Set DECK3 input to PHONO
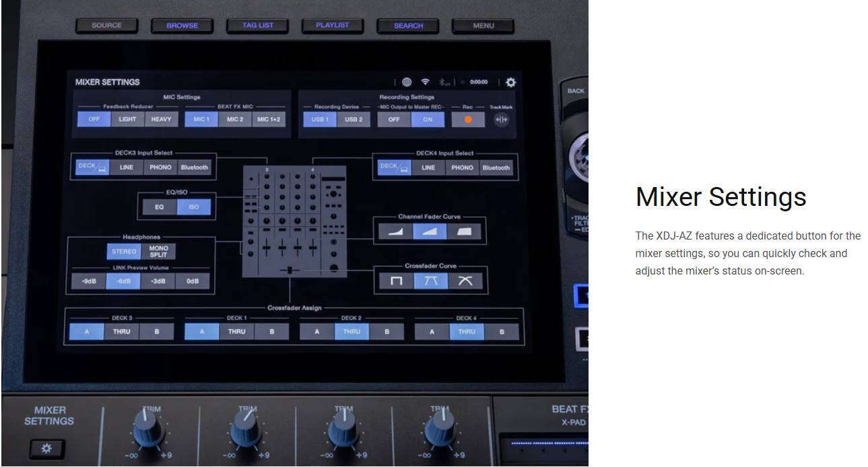Viewport: 868px width, 467px height. click(160, 167)
